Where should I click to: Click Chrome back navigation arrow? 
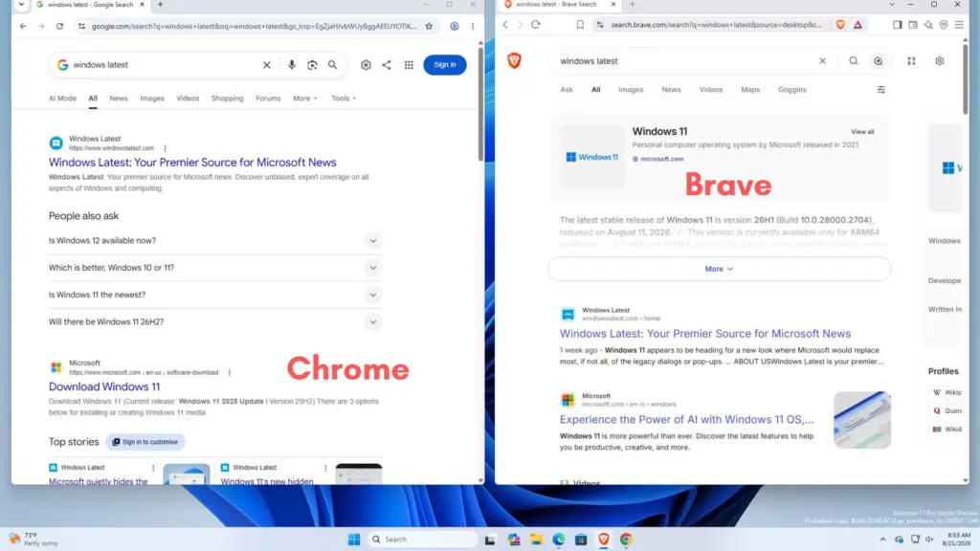(23, 26)
